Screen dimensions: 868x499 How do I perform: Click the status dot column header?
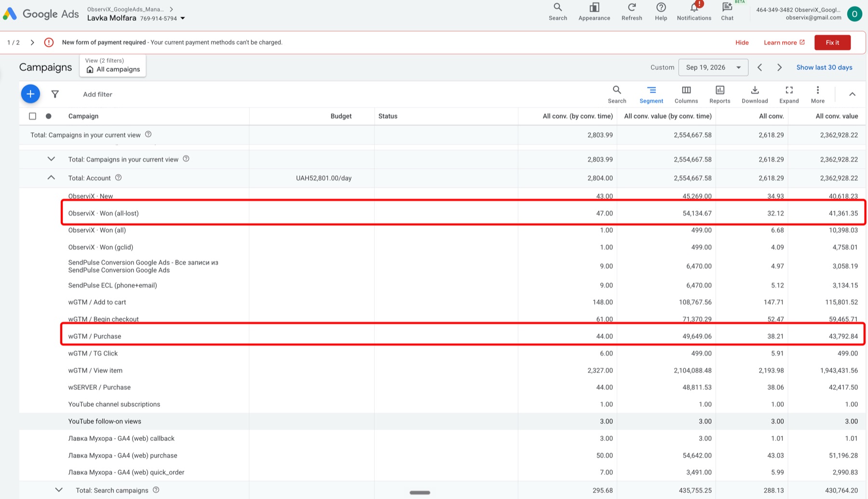click(48, 116)
